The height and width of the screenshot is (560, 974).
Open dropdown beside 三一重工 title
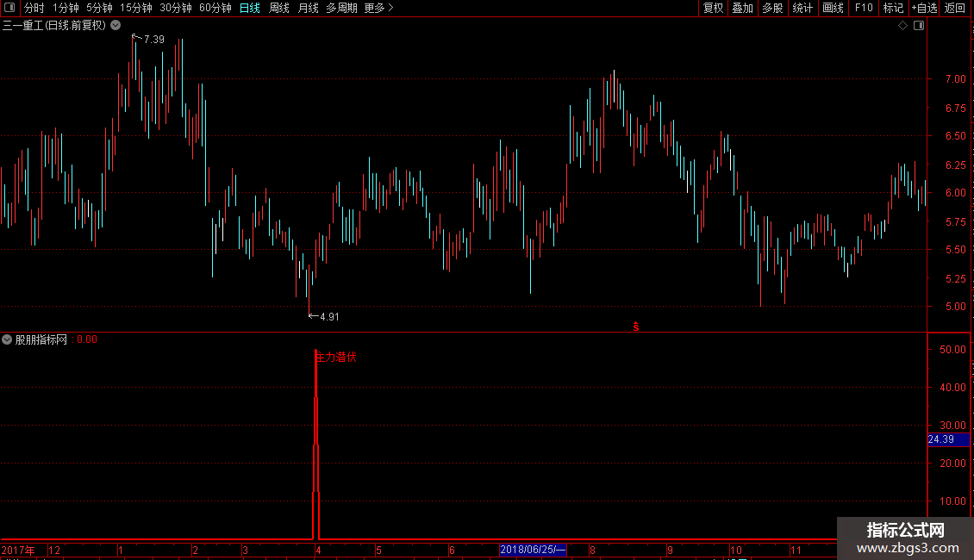[116, 26]
